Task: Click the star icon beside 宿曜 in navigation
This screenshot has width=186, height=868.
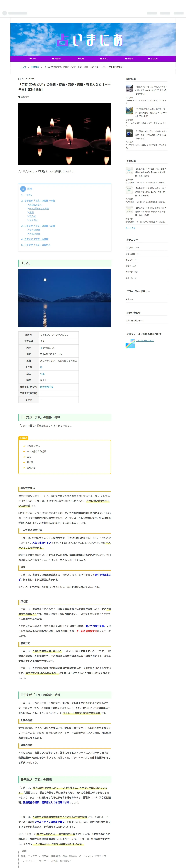Action: (x=79, y=59)
